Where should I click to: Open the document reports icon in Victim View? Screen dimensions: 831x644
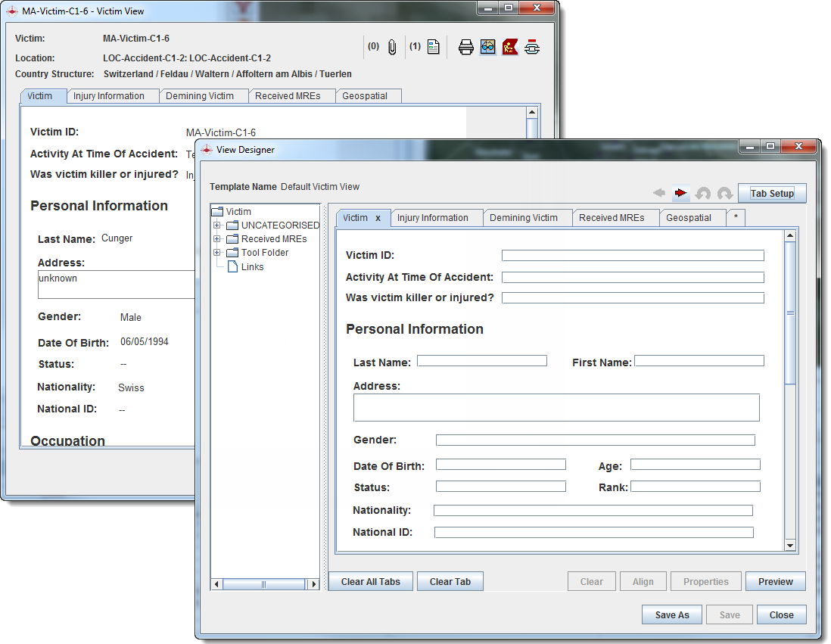coord(433,47)
